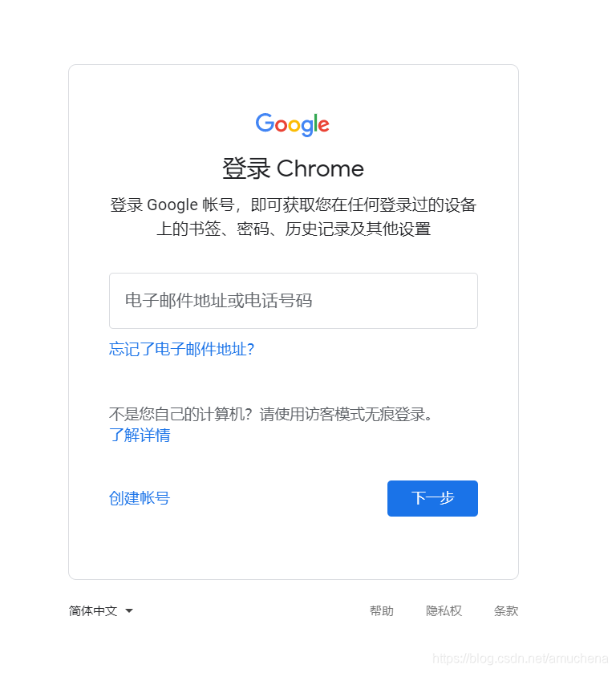Click the 创建帐号 link

point(140,498)
